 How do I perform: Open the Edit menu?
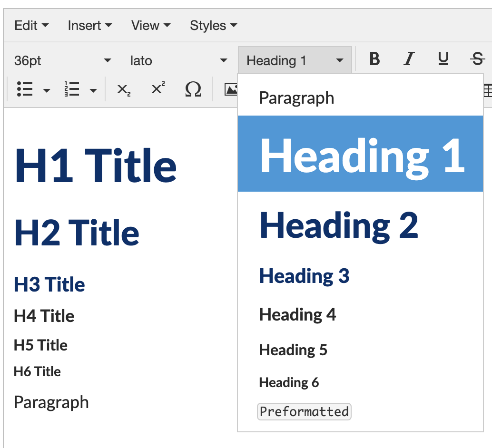(31, 26)
